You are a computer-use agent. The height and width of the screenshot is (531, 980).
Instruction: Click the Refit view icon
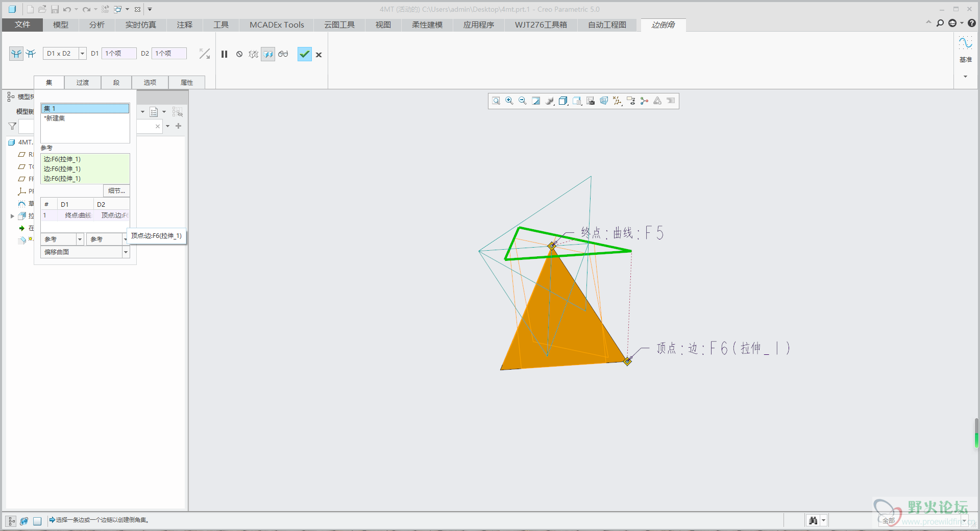tap(496, 101)
